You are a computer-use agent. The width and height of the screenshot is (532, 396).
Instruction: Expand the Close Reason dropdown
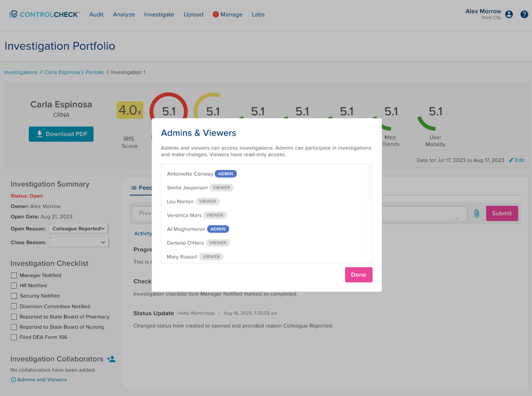pos(79,242)
